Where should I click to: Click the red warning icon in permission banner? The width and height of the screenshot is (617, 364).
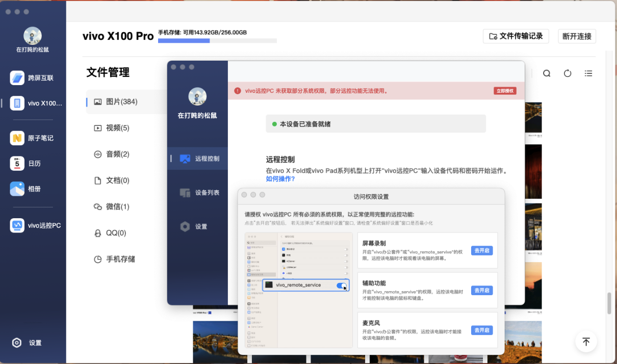[x=238, y=91]
